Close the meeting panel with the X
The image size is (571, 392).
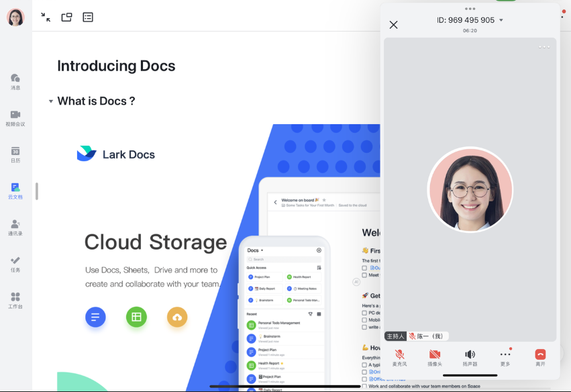393,25
